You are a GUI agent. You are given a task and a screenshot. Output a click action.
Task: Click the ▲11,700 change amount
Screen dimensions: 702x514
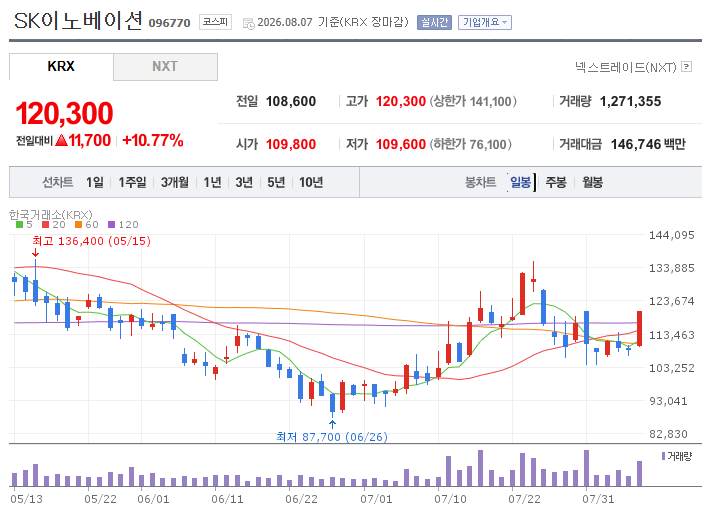click(x=83, y=141)
